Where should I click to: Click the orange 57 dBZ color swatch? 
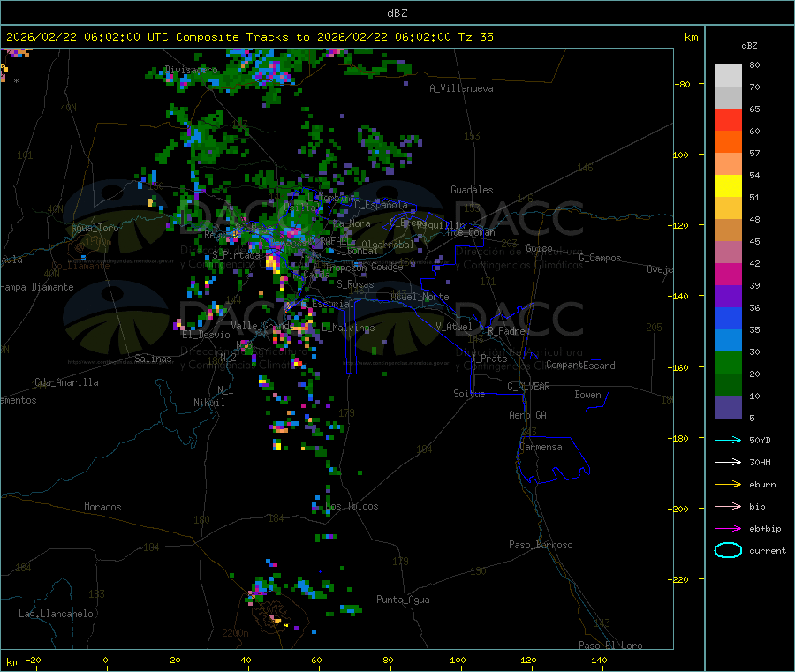point(728,142)
